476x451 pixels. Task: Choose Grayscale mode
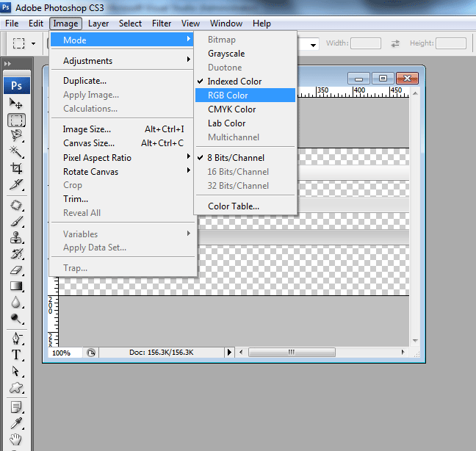pyautogui.click(x=245, y=54)
